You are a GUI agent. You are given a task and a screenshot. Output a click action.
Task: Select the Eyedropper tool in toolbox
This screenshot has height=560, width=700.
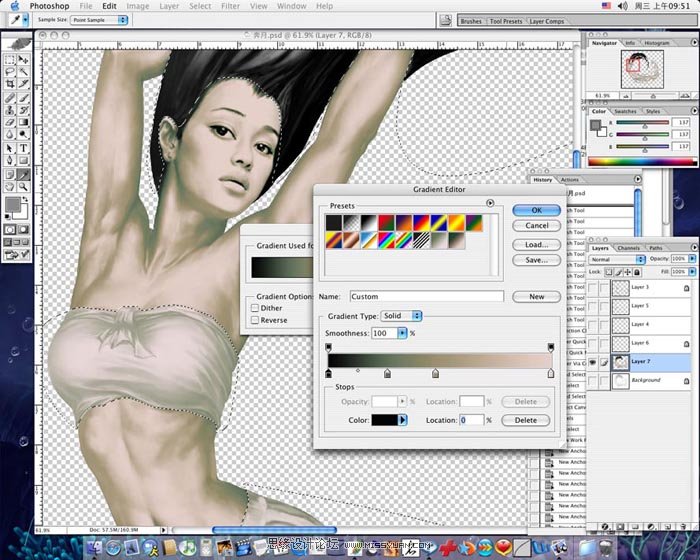tap(23, 175)
